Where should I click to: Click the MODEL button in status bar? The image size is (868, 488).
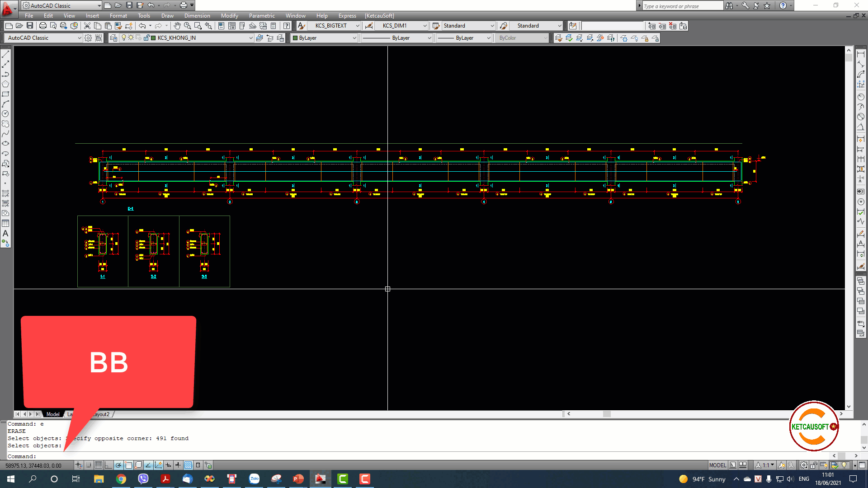coord(717,465)
